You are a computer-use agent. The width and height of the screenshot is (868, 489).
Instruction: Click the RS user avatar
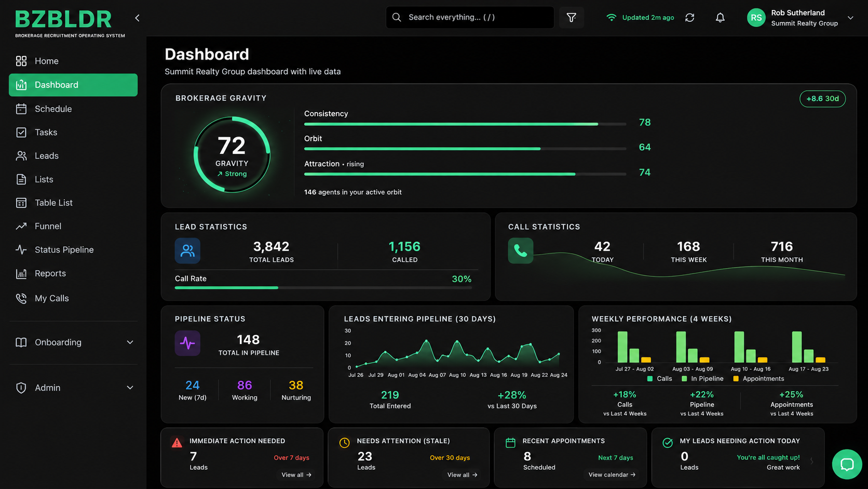click(756, 18)
